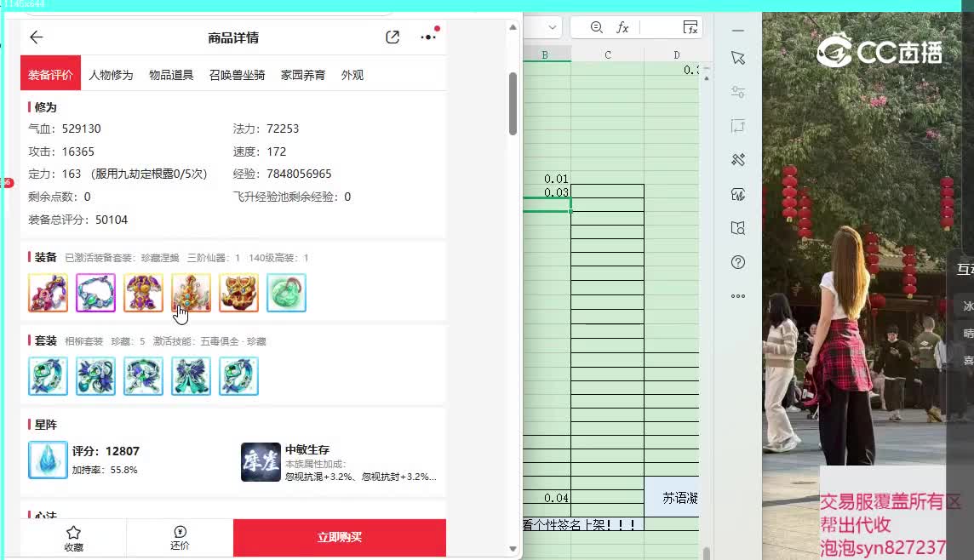The width and height of the screenshot is (974, 560).
Task: Click cell containing 苏语凝
Action: (672, 497)
